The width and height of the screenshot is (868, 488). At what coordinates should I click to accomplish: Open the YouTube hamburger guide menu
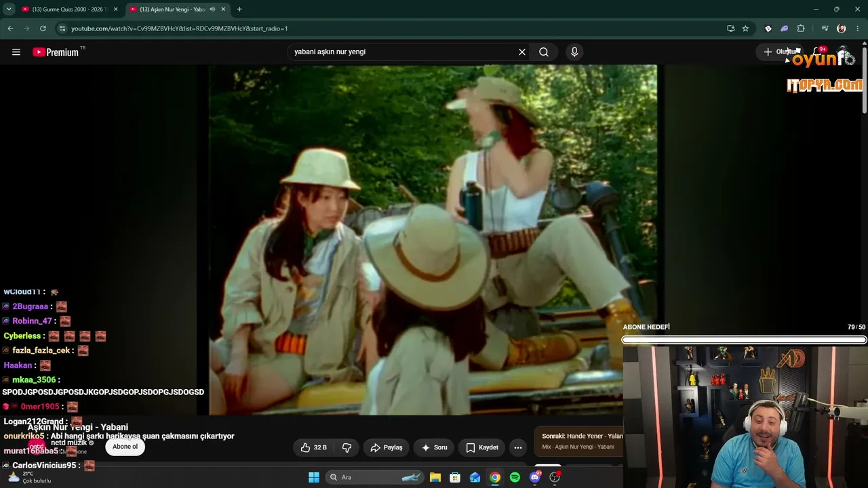point(16,52)
